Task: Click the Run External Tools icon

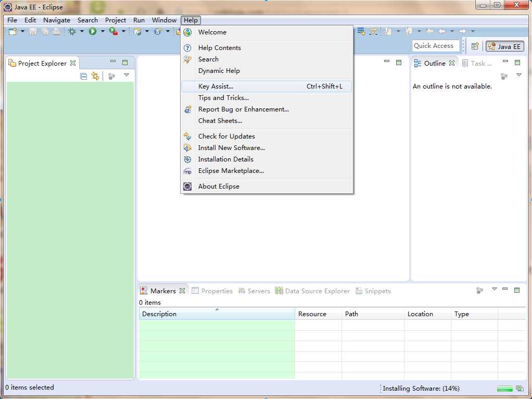Action: pos(113,31)
